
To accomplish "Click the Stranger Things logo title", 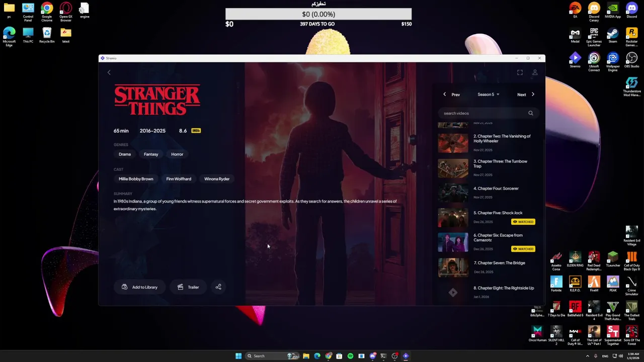I will point(157,100).
